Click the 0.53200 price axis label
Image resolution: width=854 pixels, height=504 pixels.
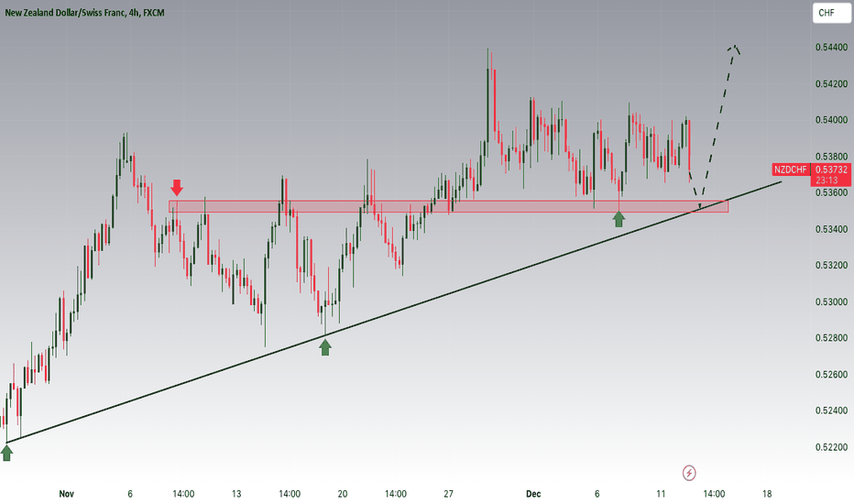831,266
